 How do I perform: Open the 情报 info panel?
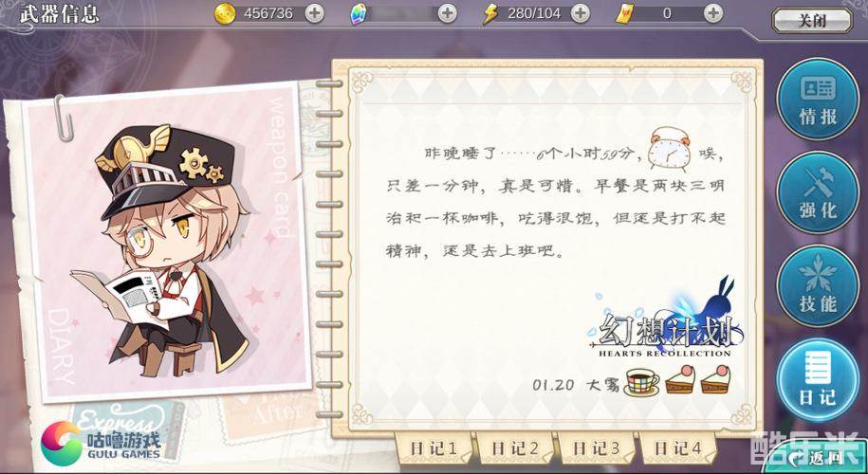(x=818, y=100)
